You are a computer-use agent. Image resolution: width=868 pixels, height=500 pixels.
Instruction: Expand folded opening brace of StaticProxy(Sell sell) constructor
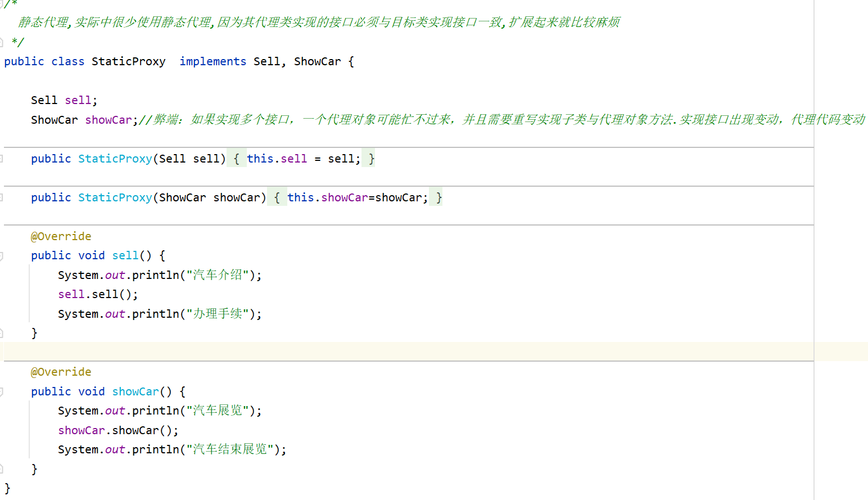236,159
